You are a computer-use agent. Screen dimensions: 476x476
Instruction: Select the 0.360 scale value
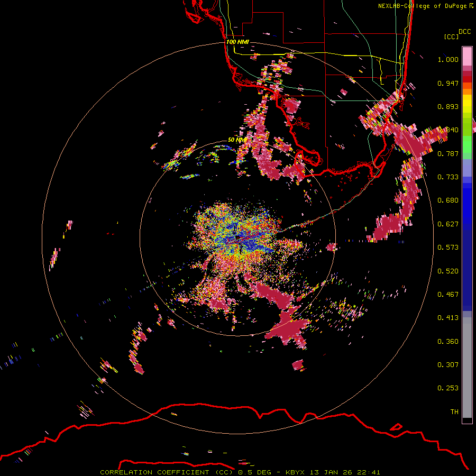pos(448,342)
